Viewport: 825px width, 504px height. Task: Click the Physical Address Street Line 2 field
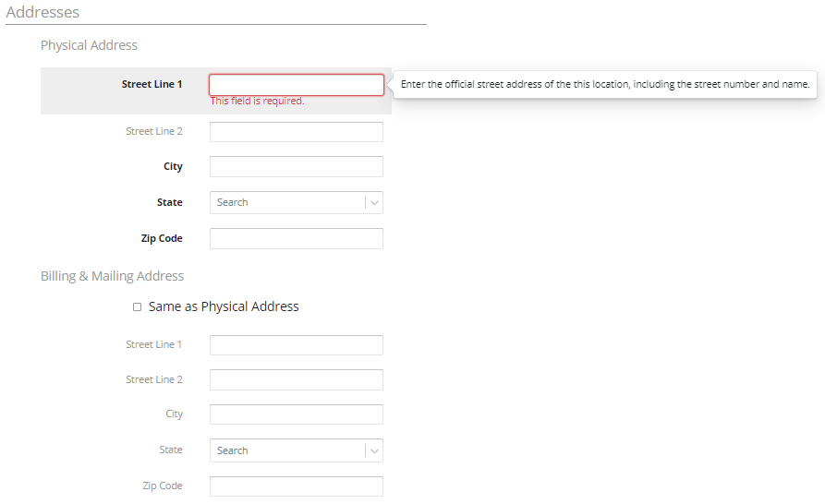pos(297,132)
